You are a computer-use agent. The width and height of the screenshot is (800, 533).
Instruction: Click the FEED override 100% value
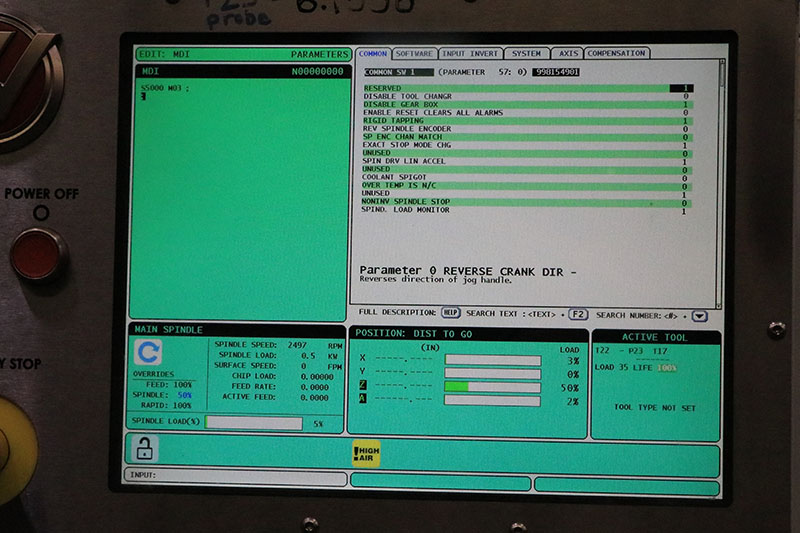pyautogui.click(x=182, y=385)
